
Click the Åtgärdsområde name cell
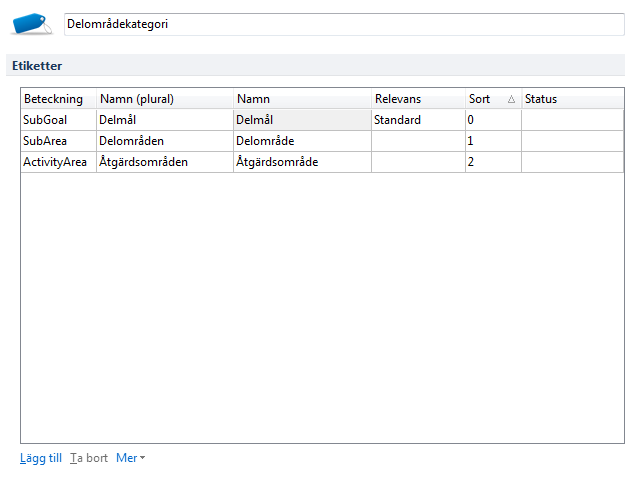coord(301,162)
